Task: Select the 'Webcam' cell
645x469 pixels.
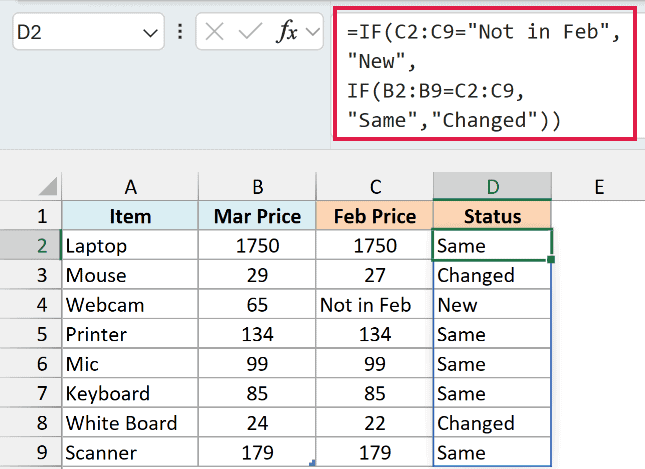Action: [x=130, y=304]
